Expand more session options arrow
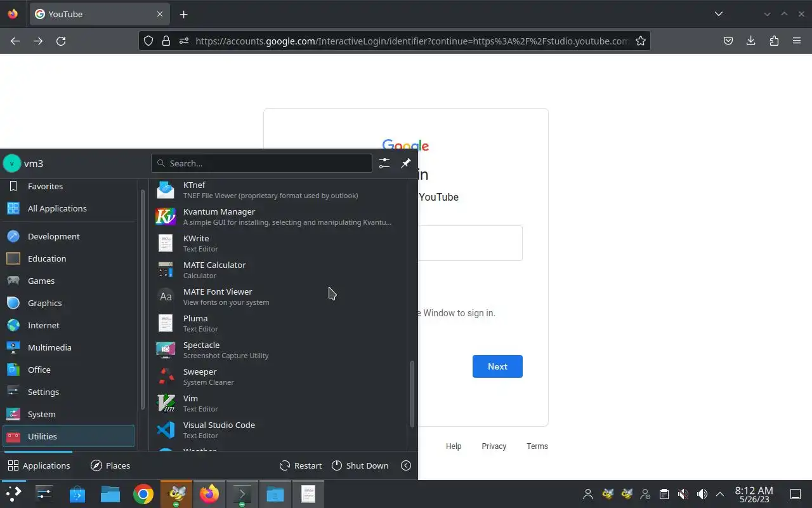Screen dimensions: 812x508 click(406, 465)
